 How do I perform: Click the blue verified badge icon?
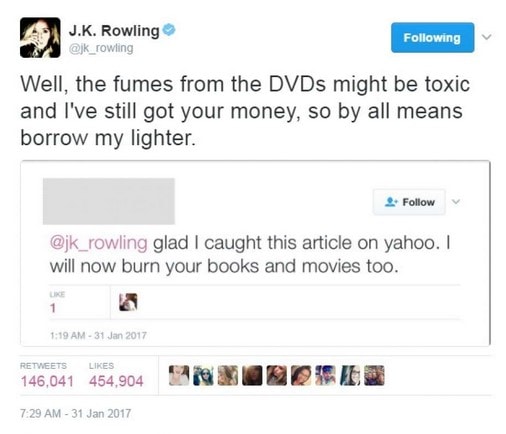169,30
